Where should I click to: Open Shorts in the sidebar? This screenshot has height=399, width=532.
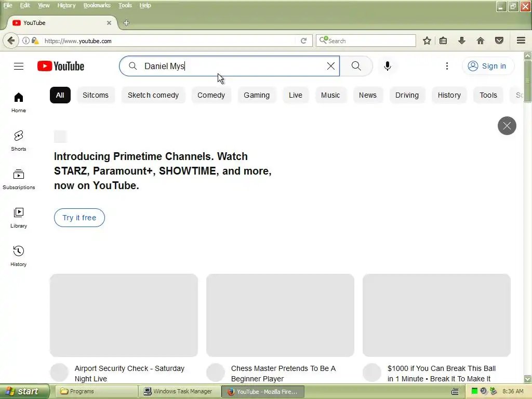19,141
